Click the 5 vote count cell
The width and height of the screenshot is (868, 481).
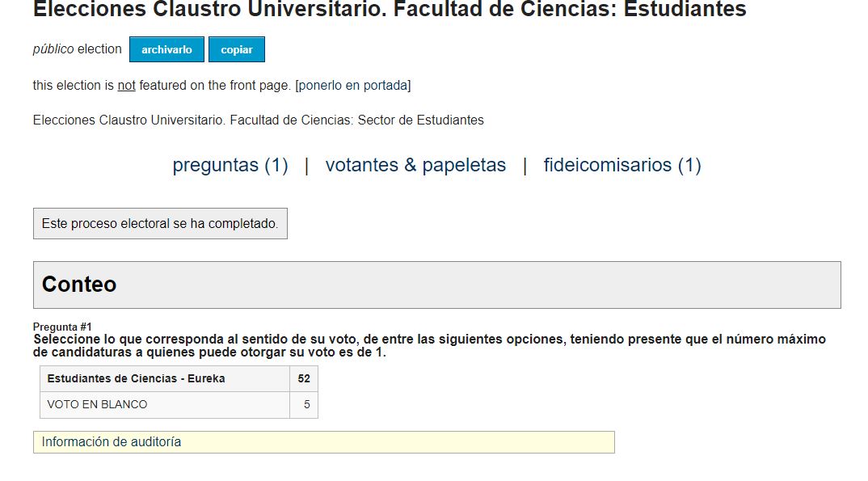click(x=304, y=405)
